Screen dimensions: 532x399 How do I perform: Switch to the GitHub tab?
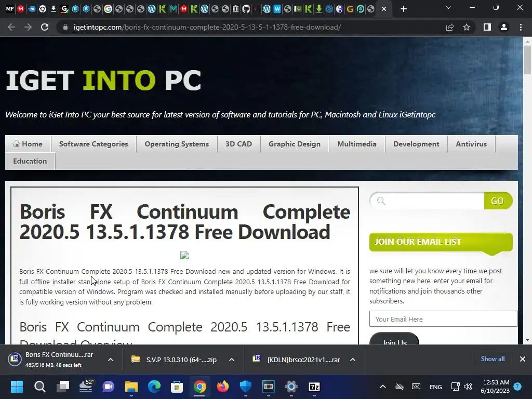coord(246,9)
